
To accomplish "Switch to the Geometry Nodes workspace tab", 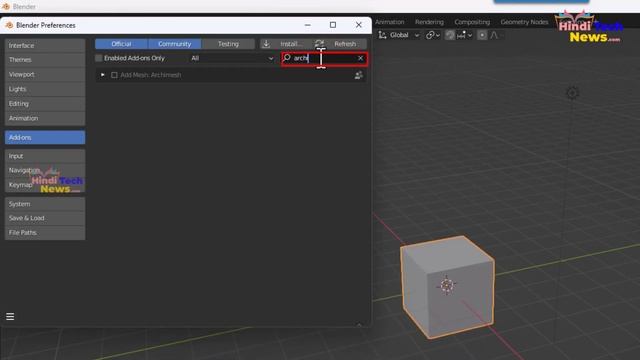I will click(x=524, y=22).
